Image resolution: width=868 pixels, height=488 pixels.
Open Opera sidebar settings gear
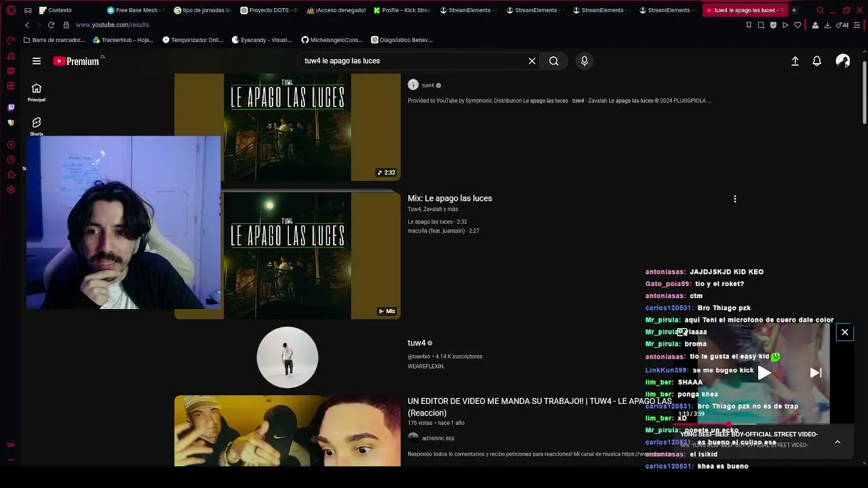click(x=11, y=190)
